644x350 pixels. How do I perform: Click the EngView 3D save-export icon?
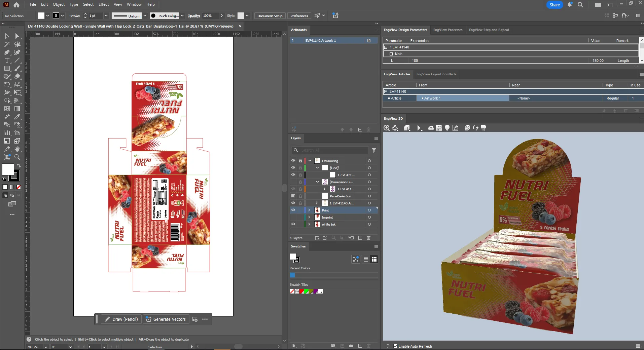tap(439, 128)
